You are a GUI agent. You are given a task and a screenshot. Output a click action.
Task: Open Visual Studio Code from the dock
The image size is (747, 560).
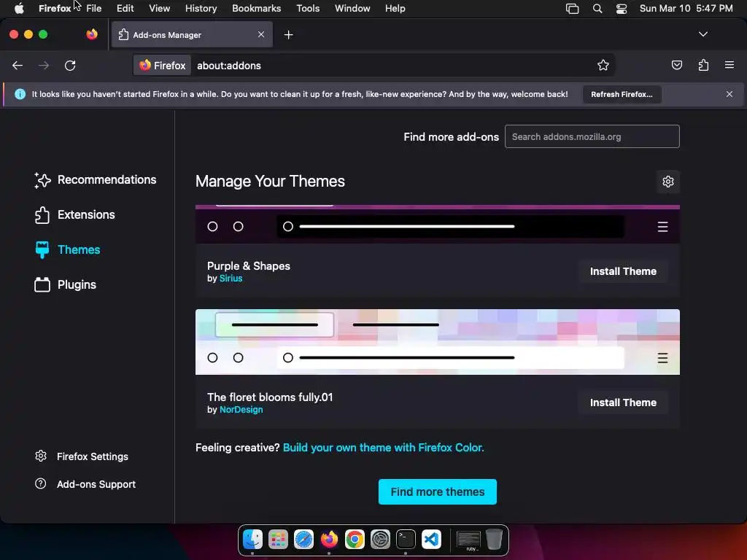pyautogui.click(x=431, y=540)
